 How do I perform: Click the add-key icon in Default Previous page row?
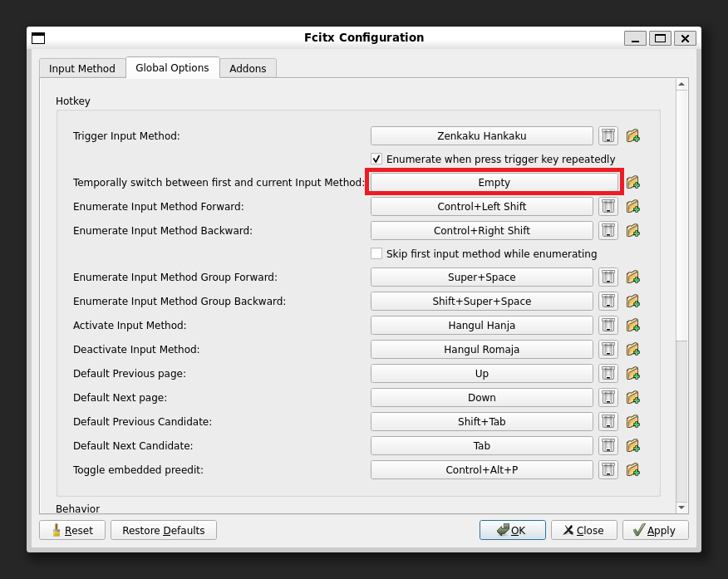click(x=632, y=374)
